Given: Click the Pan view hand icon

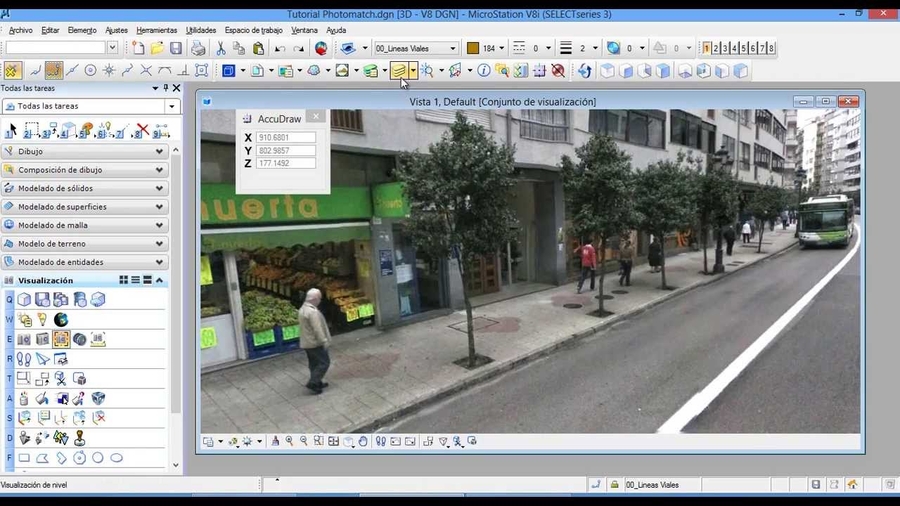Looking at the screenshot, I should [x=363, y=441].
